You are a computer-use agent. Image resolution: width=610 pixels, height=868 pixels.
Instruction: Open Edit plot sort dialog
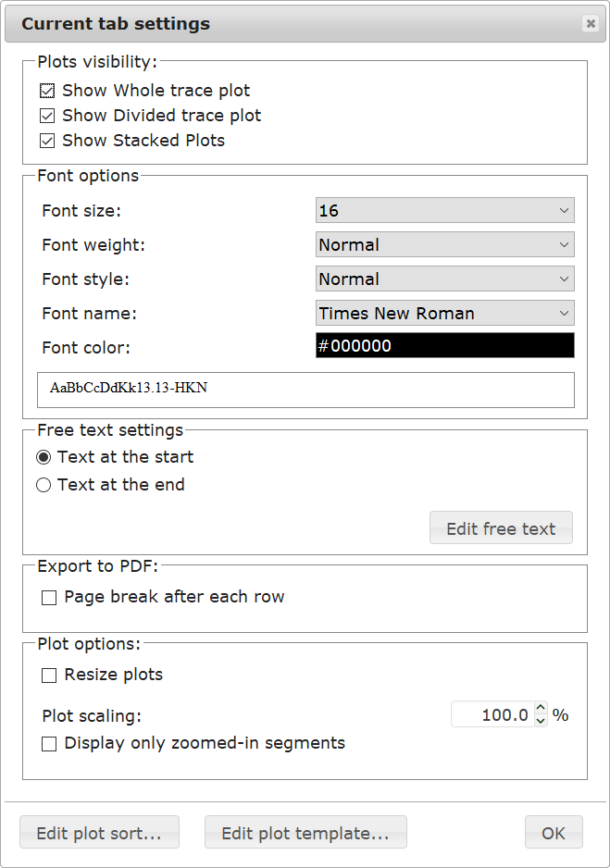tap(100, 833)
